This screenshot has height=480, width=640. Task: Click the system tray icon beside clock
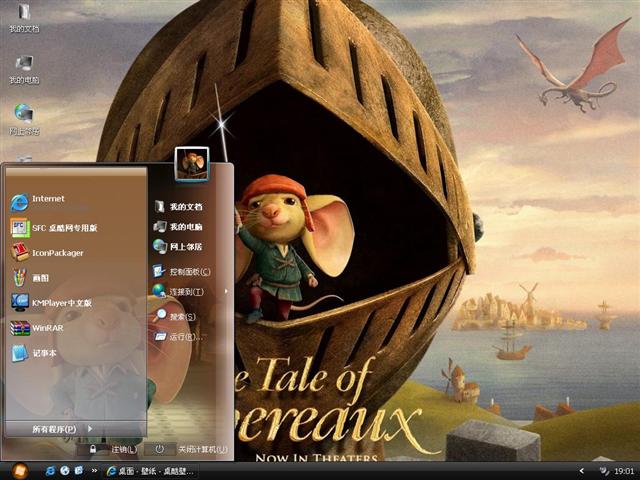coord(604,471)
